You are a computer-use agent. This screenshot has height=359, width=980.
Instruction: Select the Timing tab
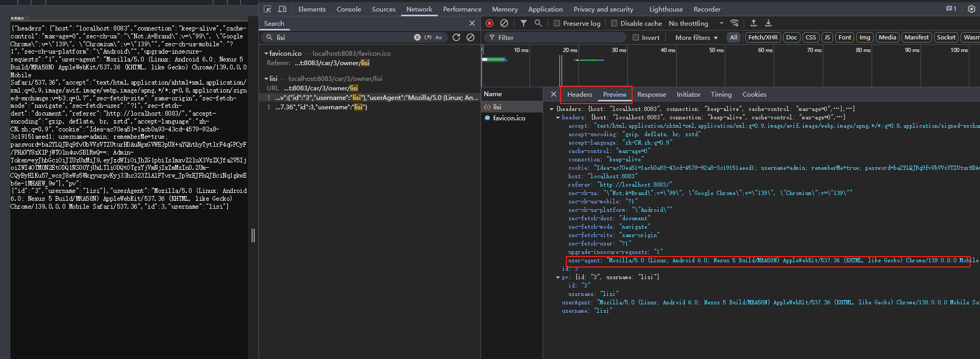pos(721,95)
